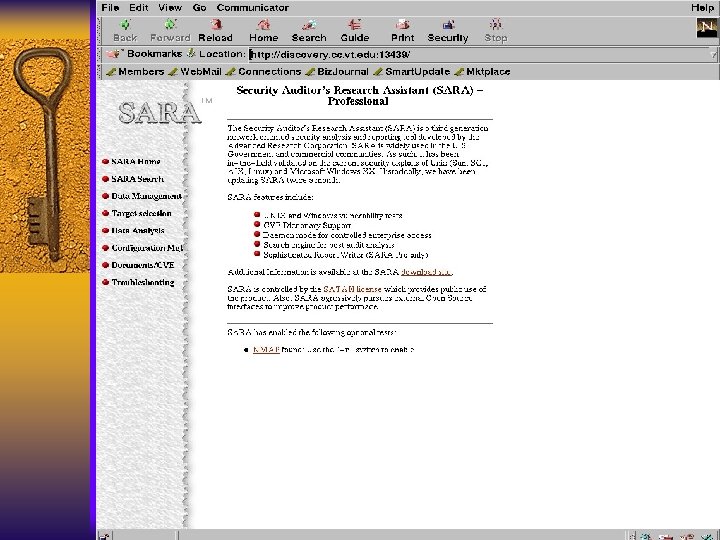Open Security info button
Image resolution: width=720 pixels, height=540 pixels.
point(448,31)
